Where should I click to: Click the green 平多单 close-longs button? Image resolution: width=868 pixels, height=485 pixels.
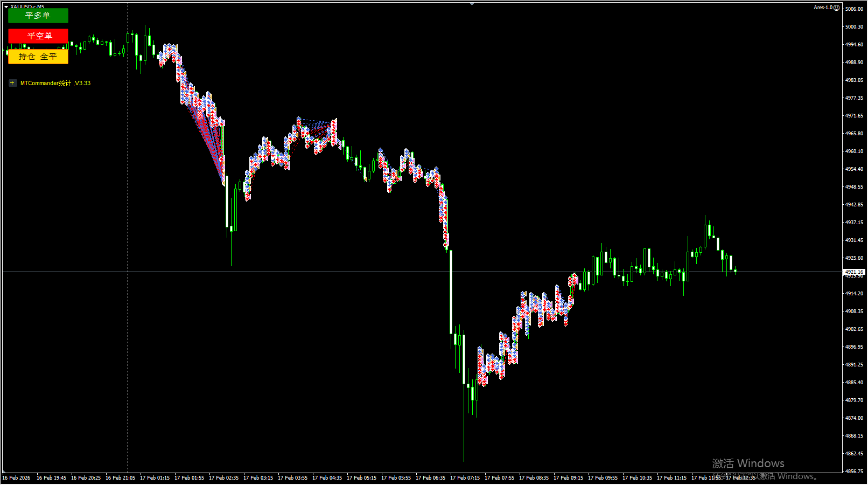[38, 16]
